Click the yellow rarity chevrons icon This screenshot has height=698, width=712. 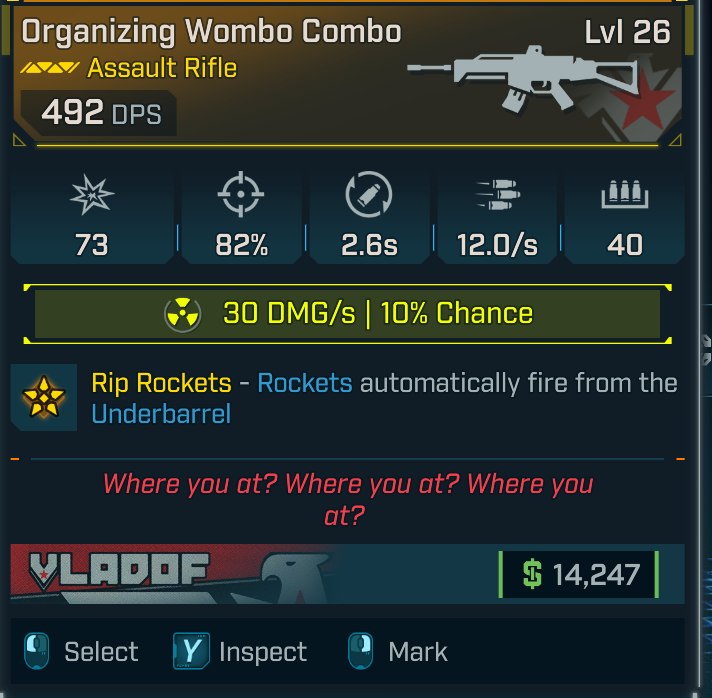pyautogui.click(x=50, y=68)
